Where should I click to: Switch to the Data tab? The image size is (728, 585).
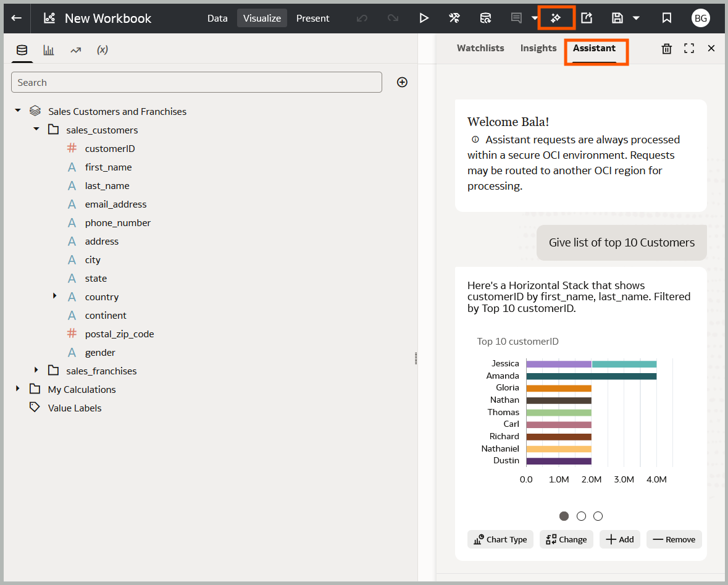click(217, 18)
